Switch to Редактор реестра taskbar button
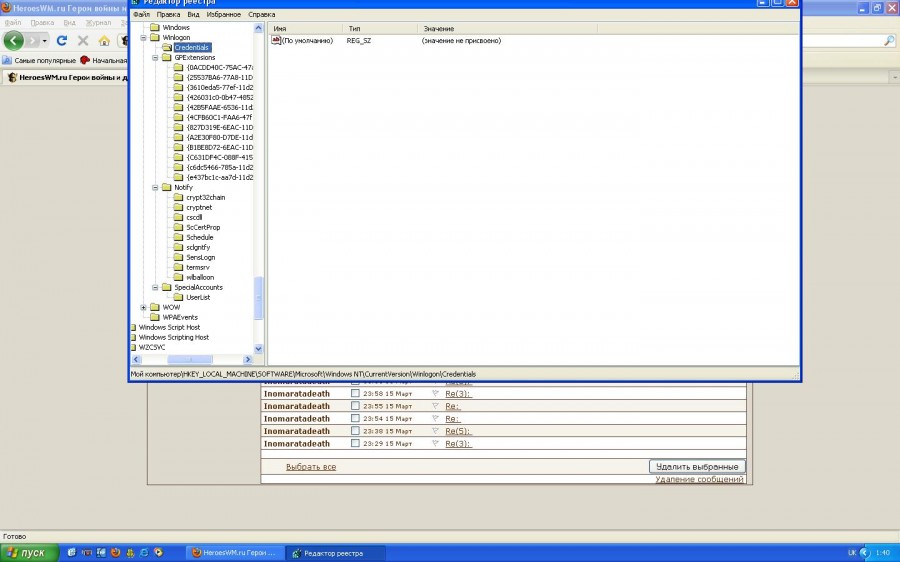 (335, 553)
